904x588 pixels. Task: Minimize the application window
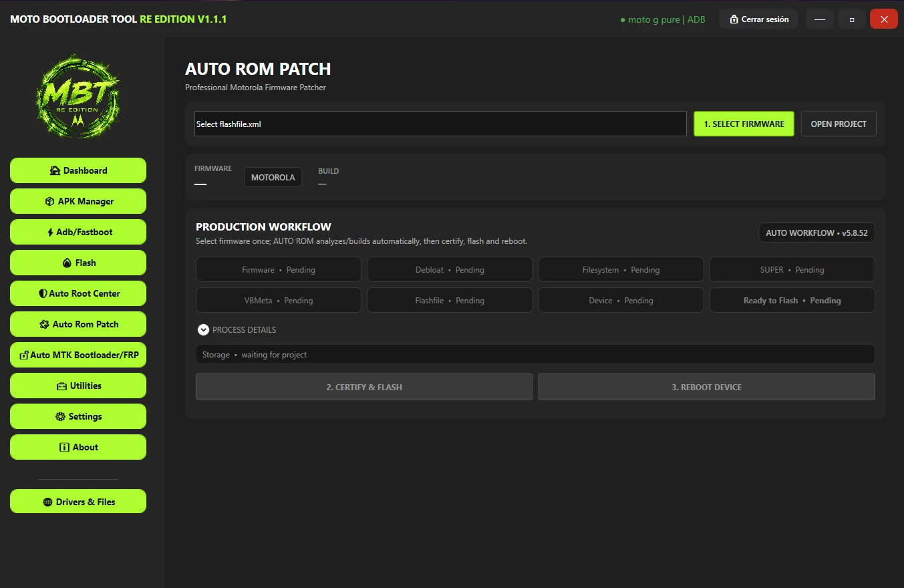[820, 19]
